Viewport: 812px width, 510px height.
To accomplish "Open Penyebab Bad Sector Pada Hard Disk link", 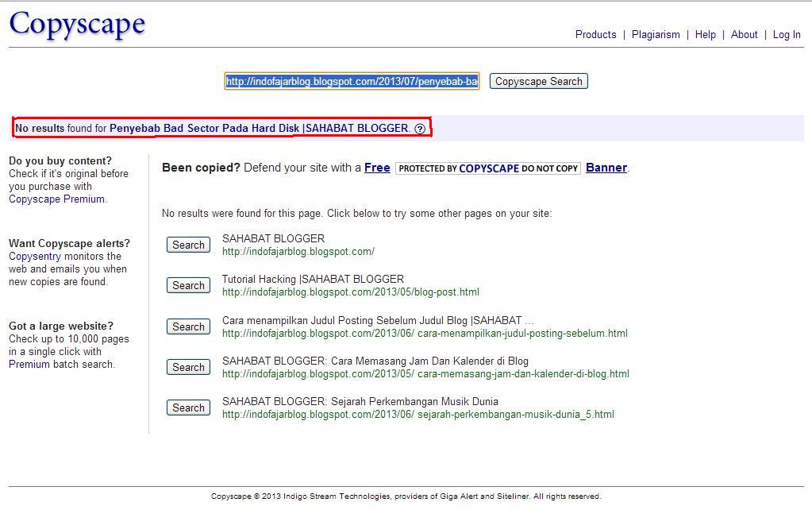I will (x=259, y=128).
